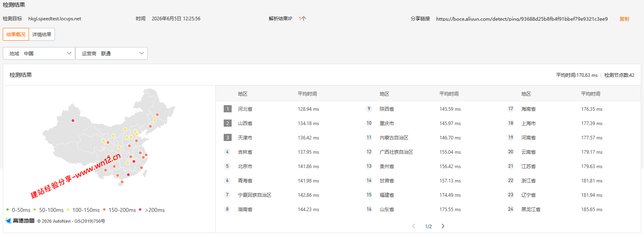Click rank number 17 for 海南省
Screen dimensions: 644x237
(x=511, y=109)
